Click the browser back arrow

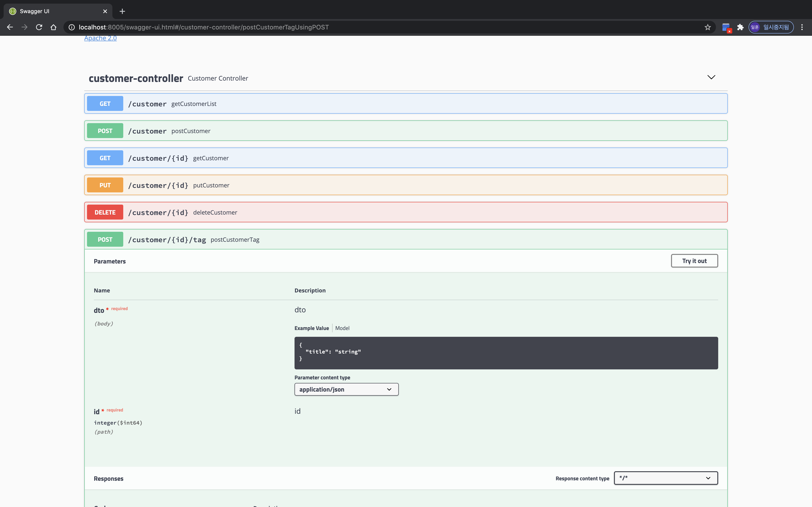10,27
